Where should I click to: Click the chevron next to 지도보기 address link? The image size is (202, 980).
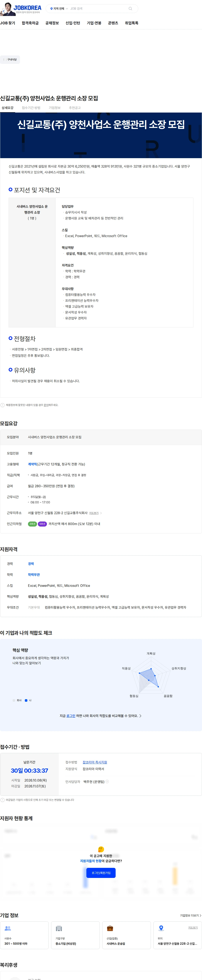tap(101, 513)
